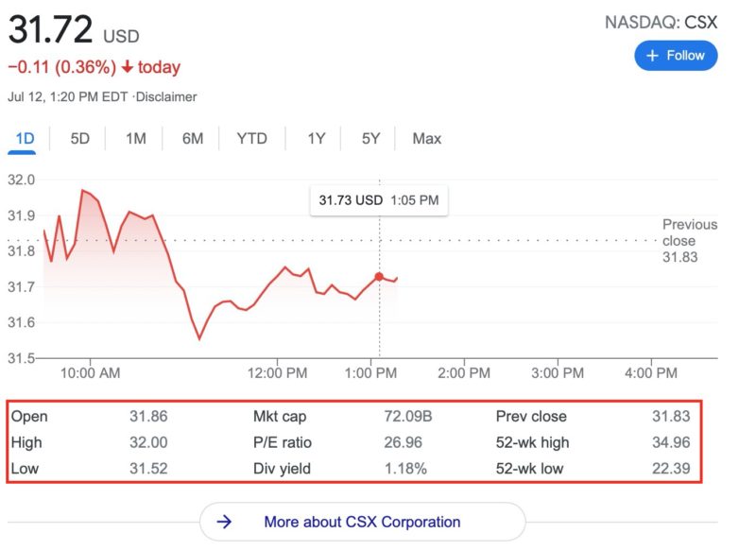
Task: Click the 31.73 USD price tooltip
Action: [379, 200]
